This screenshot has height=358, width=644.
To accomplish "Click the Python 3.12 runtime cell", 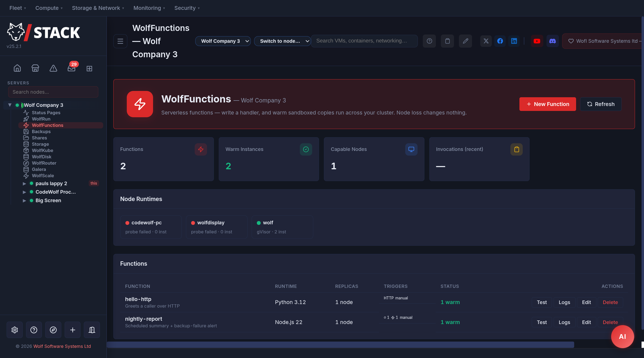I will 290,302.
